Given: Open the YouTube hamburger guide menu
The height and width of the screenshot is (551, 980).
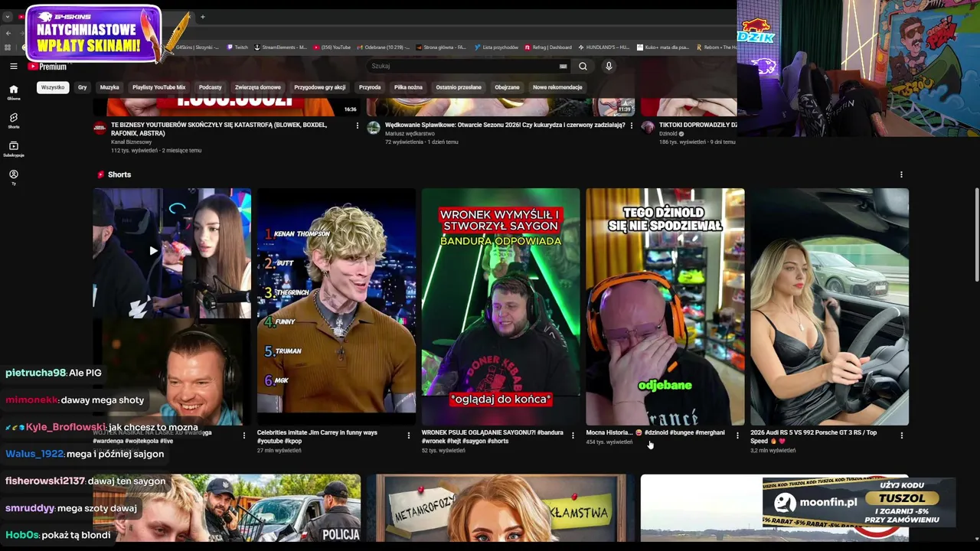Looking at the screenshot, I should click(13, 67).
